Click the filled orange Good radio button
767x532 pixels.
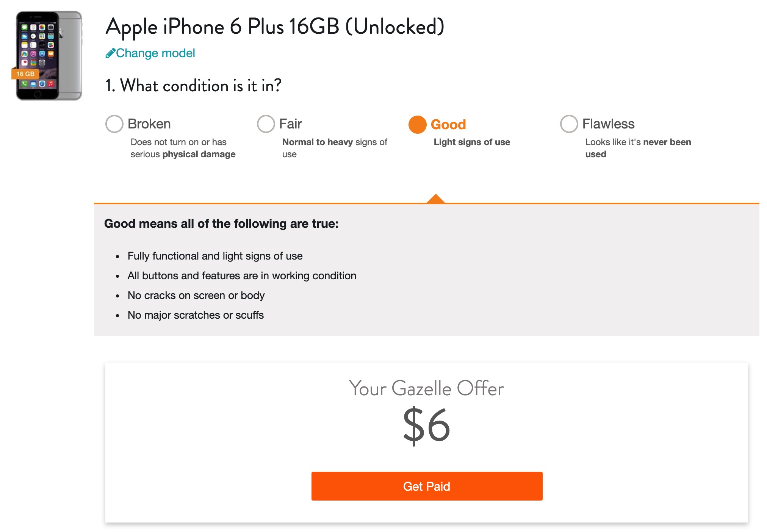pyautogui.click(x=417, y=125)
